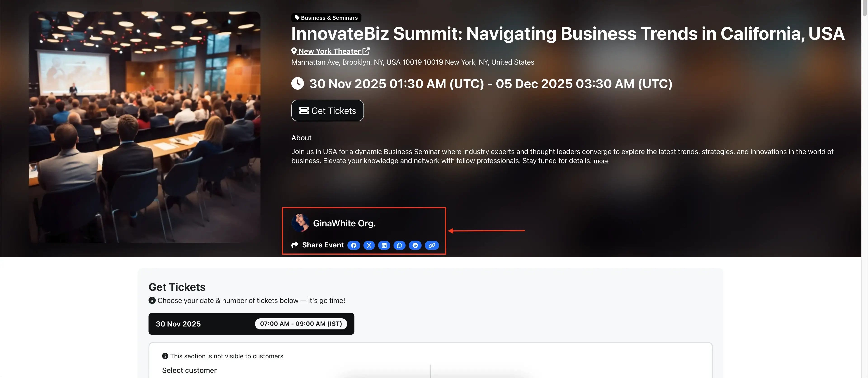Open the GinaWhite Org. organizer name
This screenshot has width=868, height=378.
click(344, 223)
